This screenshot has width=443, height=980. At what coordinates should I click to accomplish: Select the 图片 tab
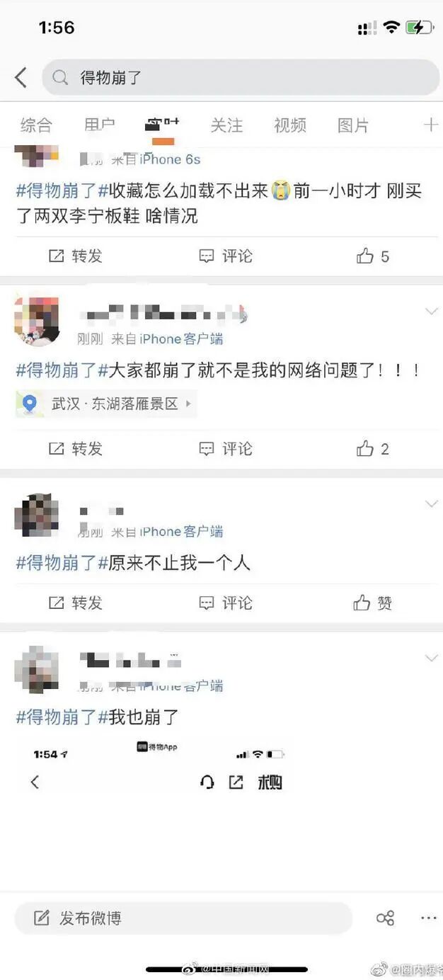[353, 125]
